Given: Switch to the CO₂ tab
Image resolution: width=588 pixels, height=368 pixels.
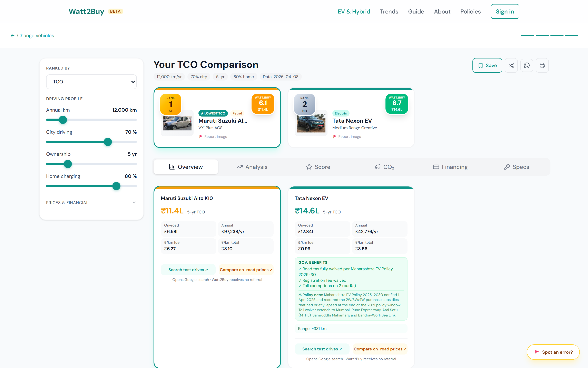Looking at the screenshot, I should [x=384, y=167].
